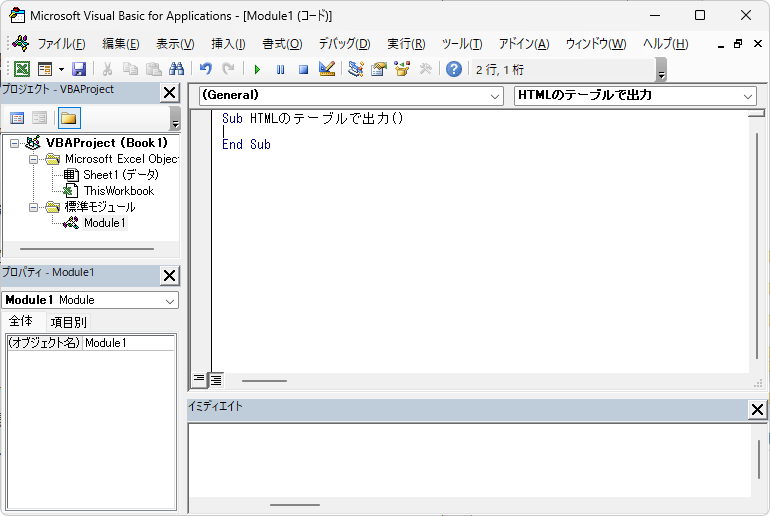The image size is (770, 516).
Task: Open the ヘルプ(H) menu
Action: [665, 44]
